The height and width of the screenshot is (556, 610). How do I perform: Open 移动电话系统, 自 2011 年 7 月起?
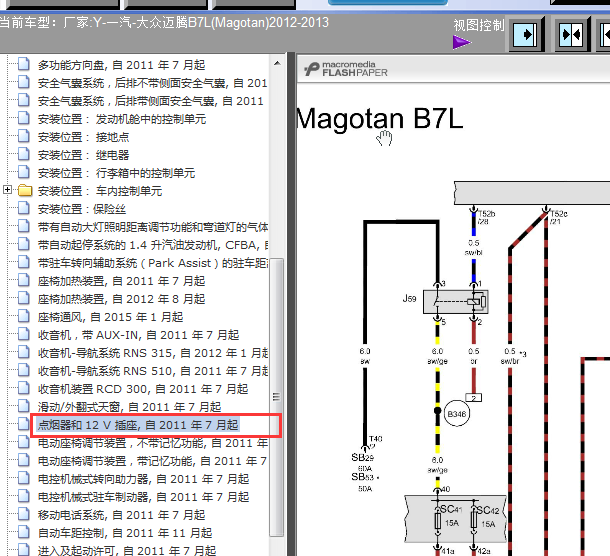pyautogui.click(x=121, y=516)
